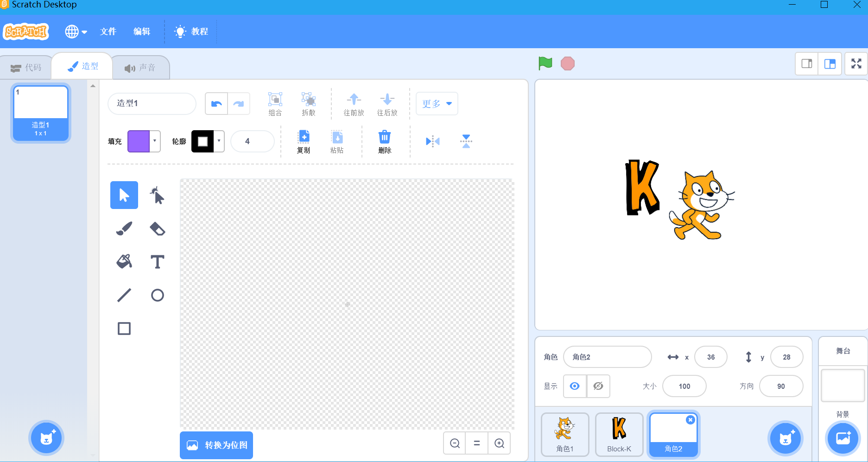Select the Circle tool

coord(158,295)
